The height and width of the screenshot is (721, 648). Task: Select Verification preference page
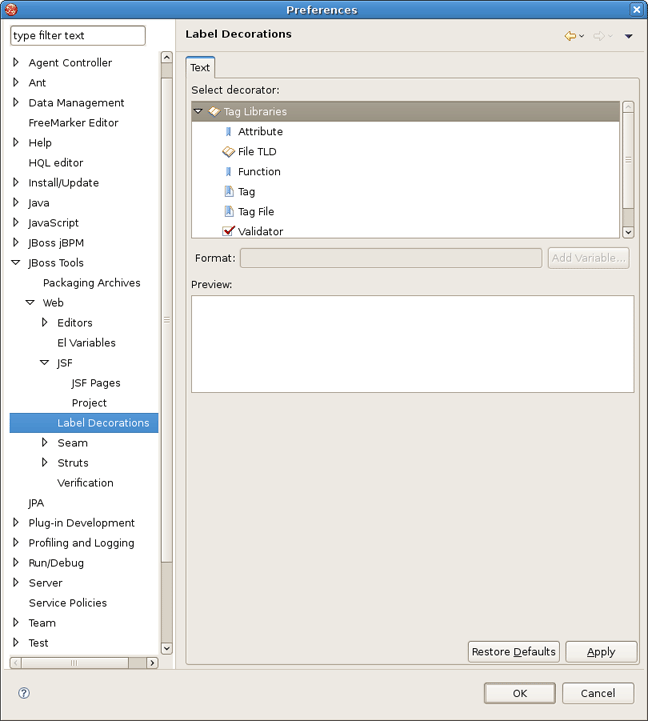[x=85, y=483]
